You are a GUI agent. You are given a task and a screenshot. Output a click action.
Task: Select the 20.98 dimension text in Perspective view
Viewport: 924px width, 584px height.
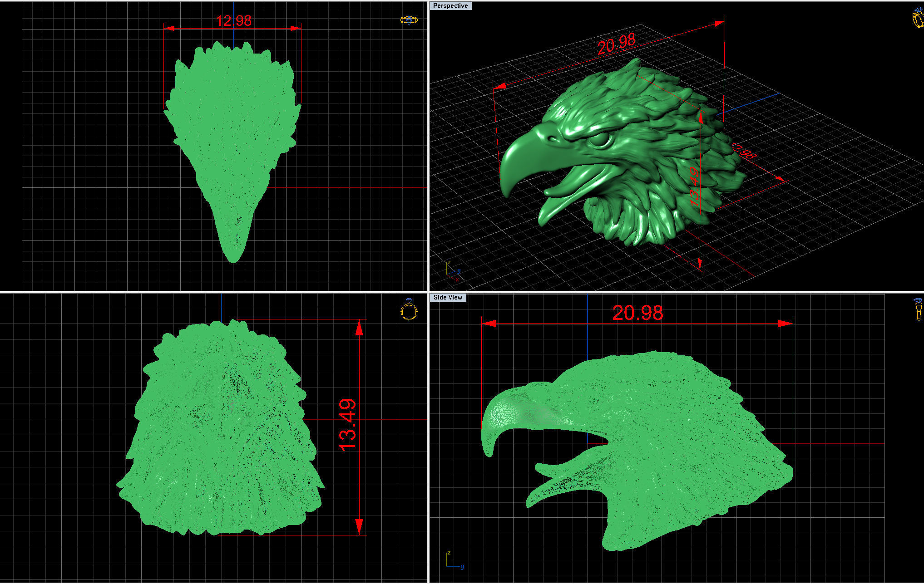pyautogui.click(x=616, y=44)
